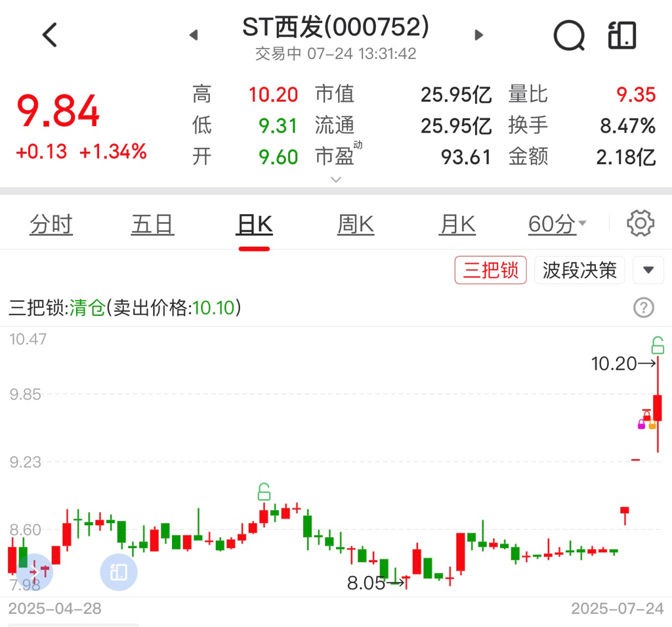The width and height of the screenshot is (672, 627).
Task: Tap the sell price 10.10 label
Action: click(x=213, y=307)
